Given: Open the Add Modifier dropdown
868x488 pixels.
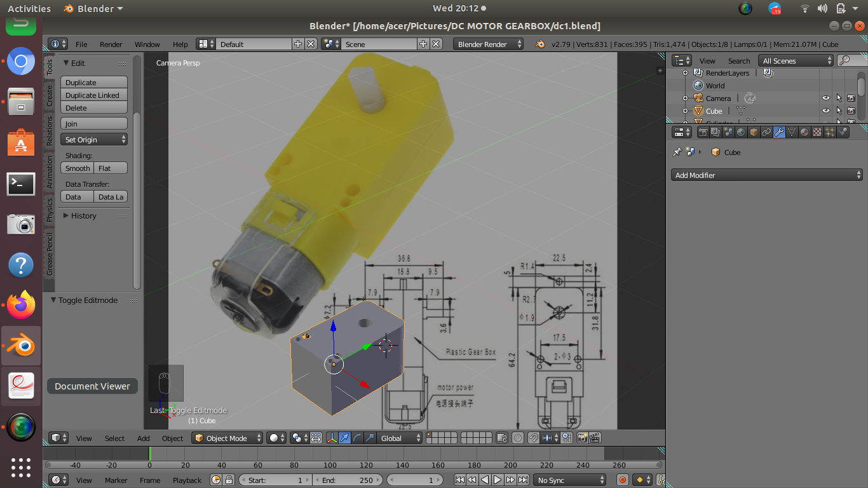Looking at the screenshot, I should coord(766,175).
